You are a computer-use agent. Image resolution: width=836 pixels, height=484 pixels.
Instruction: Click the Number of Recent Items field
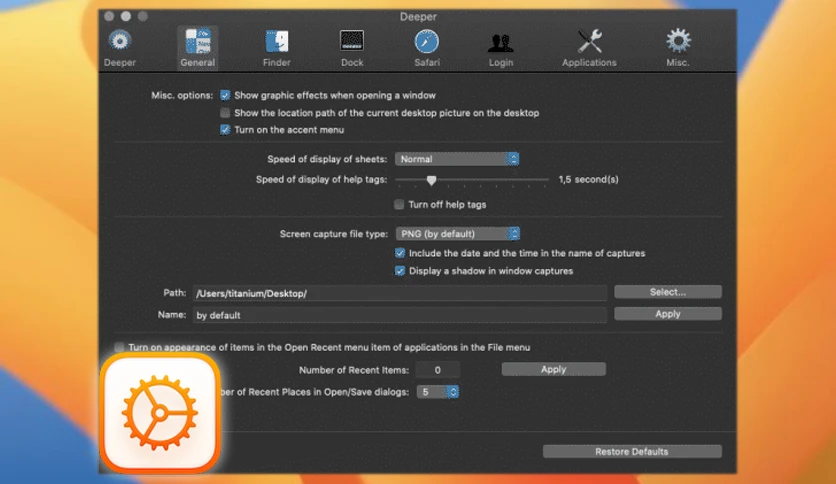pyautogui.click(x=438, y=370)
